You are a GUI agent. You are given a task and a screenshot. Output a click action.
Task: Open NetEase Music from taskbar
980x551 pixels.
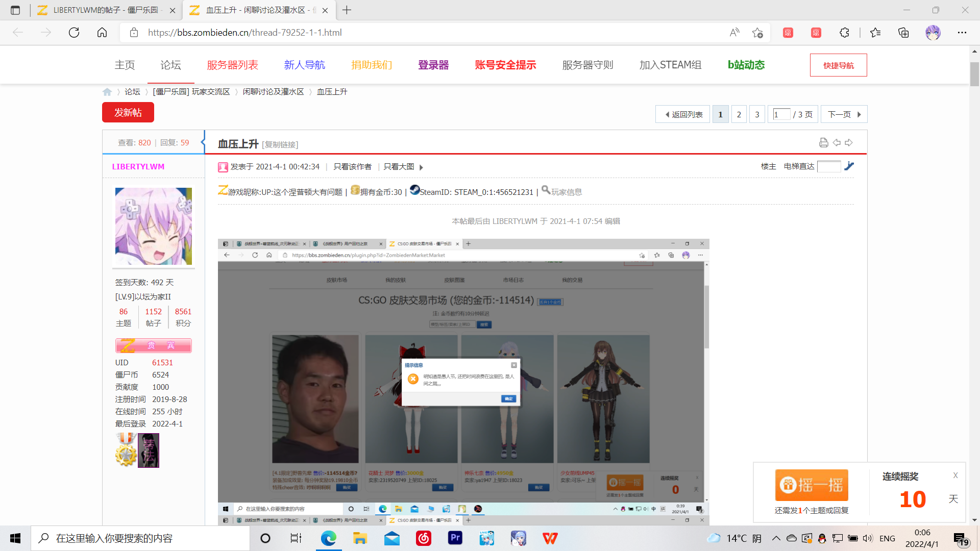tap(424, 538)
